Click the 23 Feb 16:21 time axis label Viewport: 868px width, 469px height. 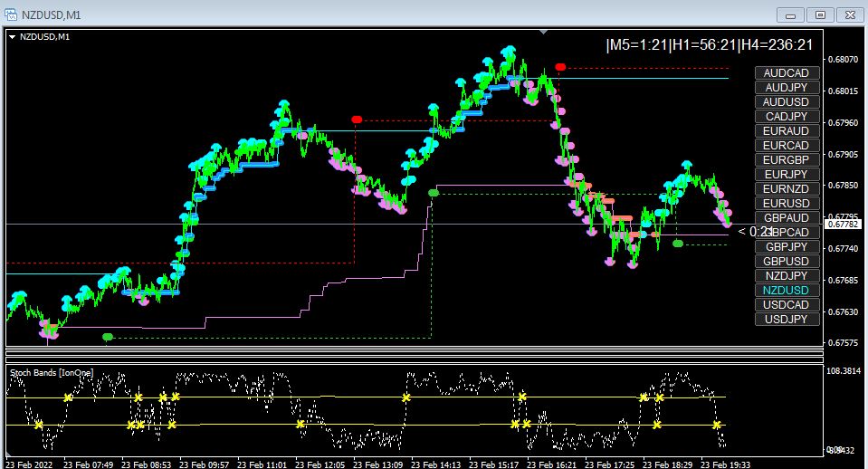[x=551, y=464]
